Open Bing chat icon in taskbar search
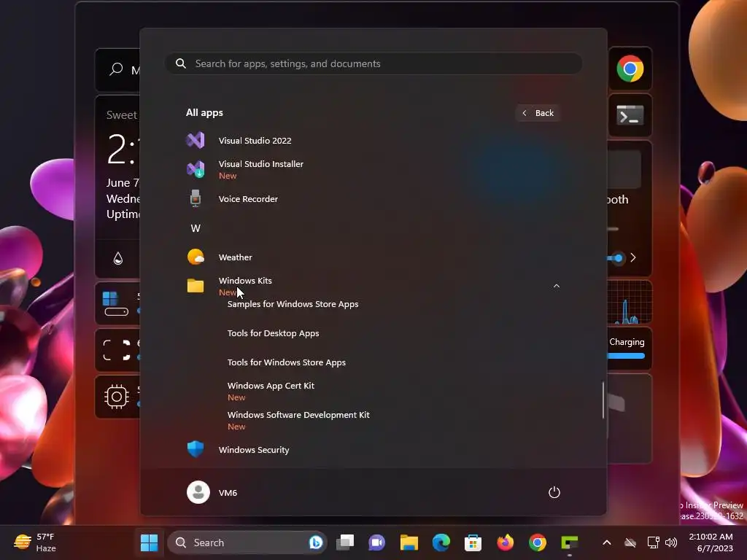 pos(315,542)
